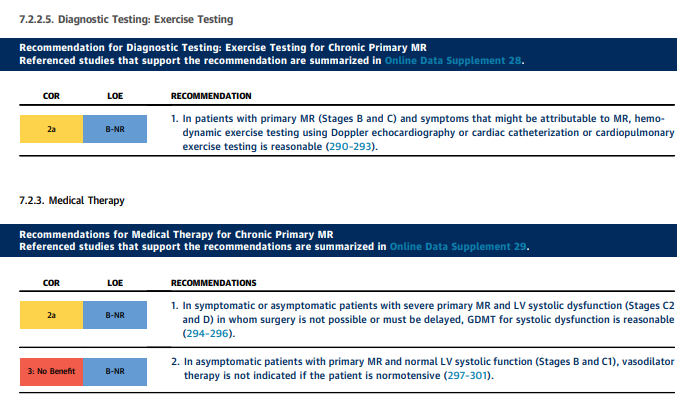Click the COR header in medical therapy table
The width and height of the screenshot is (685, 417).
[51, 283]
